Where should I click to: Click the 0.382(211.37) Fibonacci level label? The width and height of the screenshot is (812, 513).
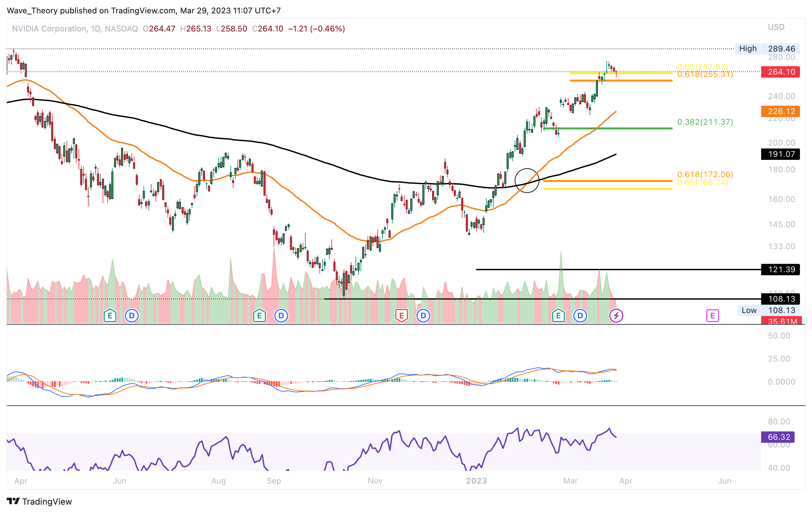[x=705, y=122]
